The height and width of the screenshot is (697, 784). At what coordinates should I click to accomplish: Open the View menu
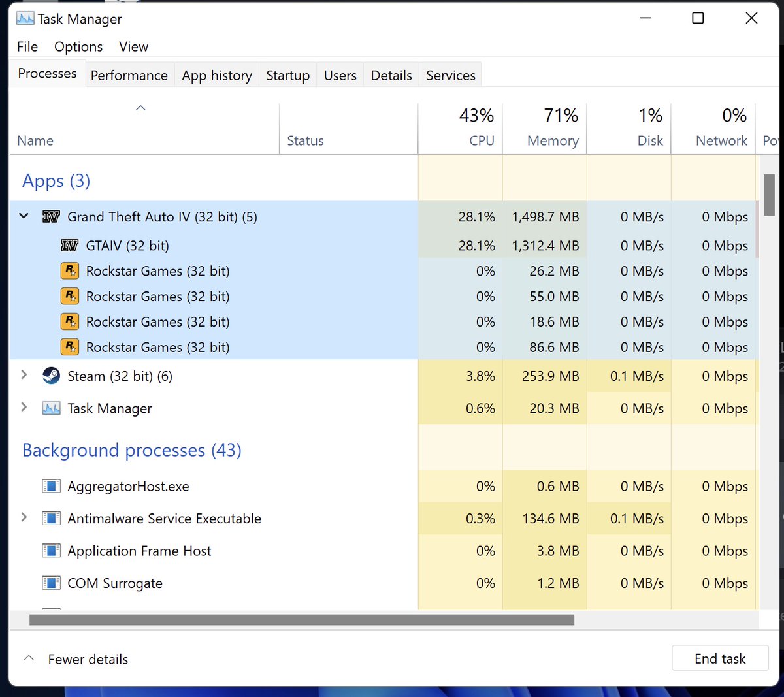point(133,46)
